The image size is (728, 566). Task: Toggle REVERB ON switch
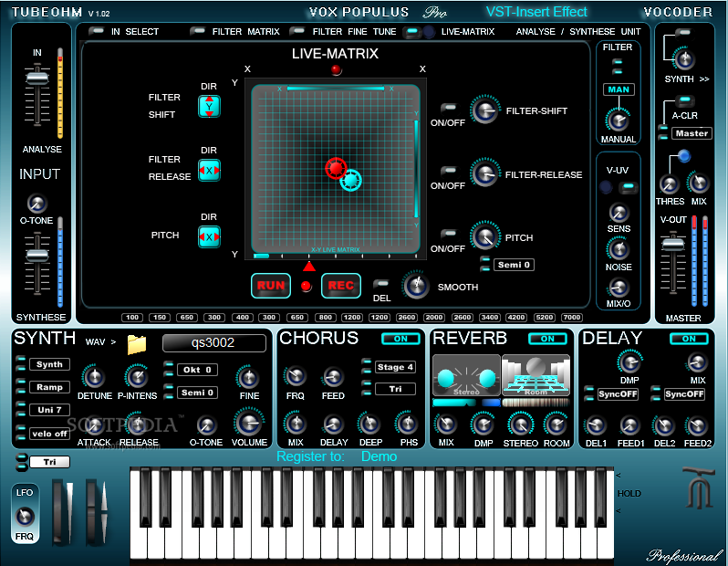coord(548,339)
